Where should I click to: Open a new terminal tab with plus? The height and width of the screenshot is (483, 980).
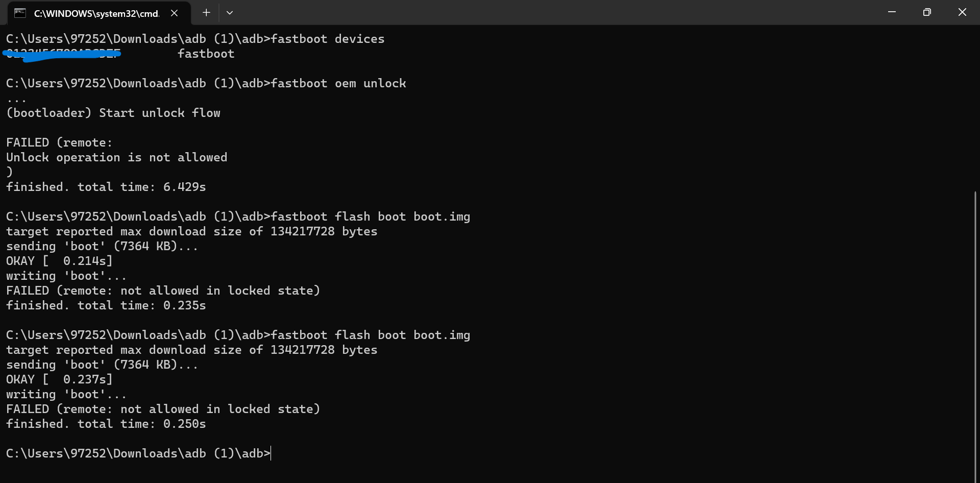(x=206, y=13)
